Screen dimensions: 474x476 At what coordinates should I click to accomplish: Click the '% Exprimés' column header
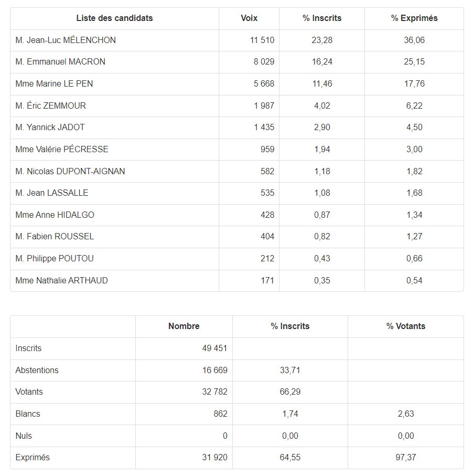414,18
